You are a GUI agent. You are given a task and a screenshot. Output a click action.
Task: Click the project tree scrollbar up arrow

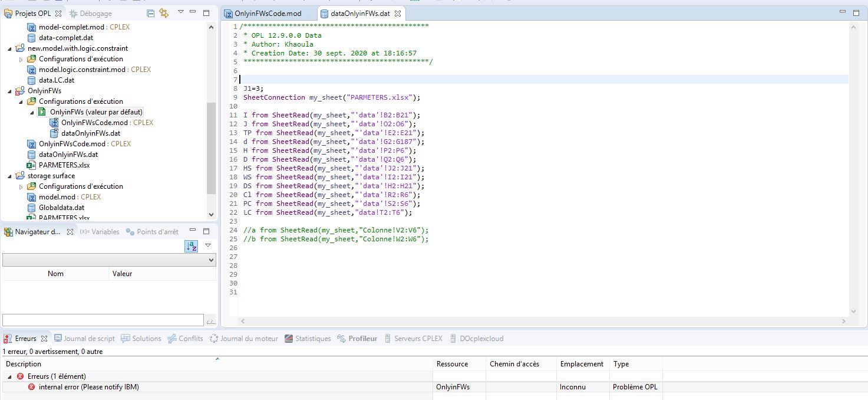point(212,27)
